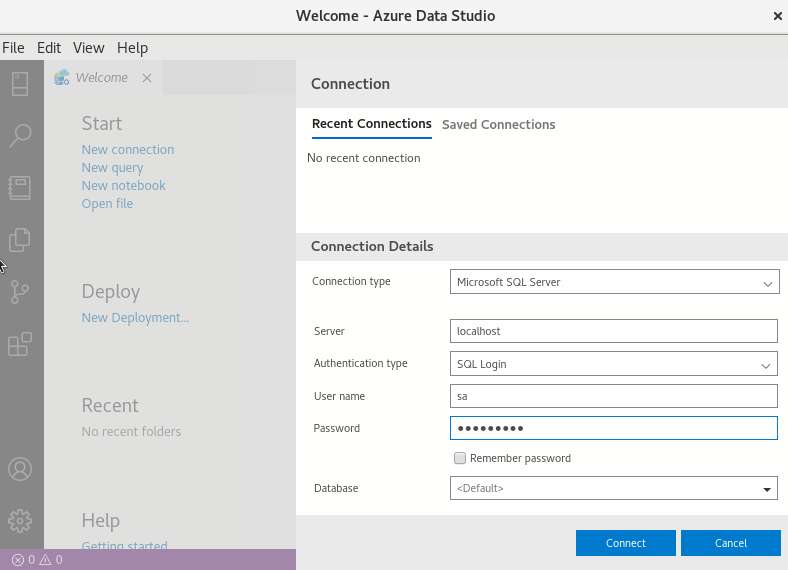Image resolution: width=788 pixels, height=570 pixels.
Task: Enable the Remember password checkbox
Action: pyautogui.click(x=460, y=458)
